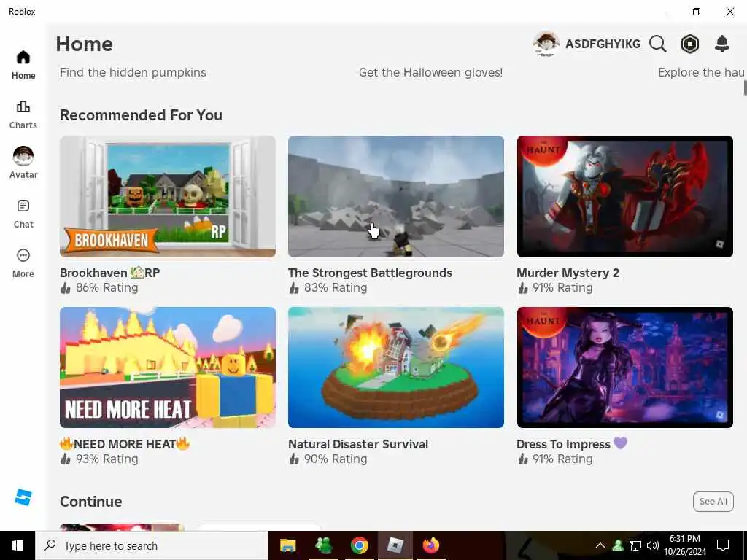Click the Brookhaven RP title text
Image resolution: width=747 pixels, height=560 pixels.
109,273
